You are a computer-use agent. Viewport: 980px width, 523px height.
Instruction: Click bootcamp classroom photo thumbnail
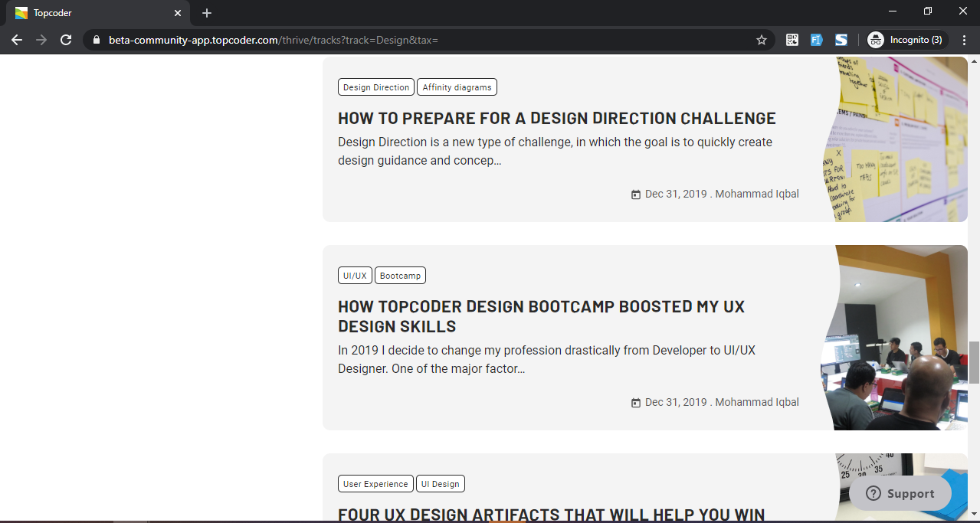[894, 338]
